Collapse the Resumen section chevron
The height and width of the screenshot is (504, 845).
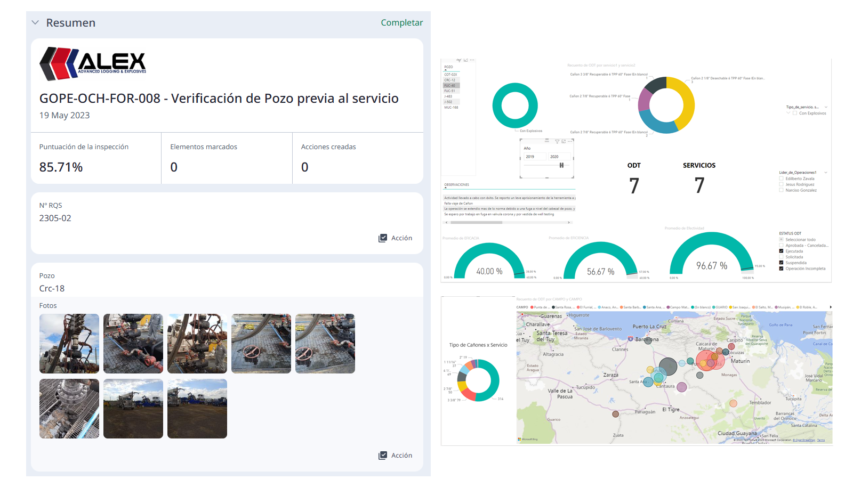click(35, 23)
